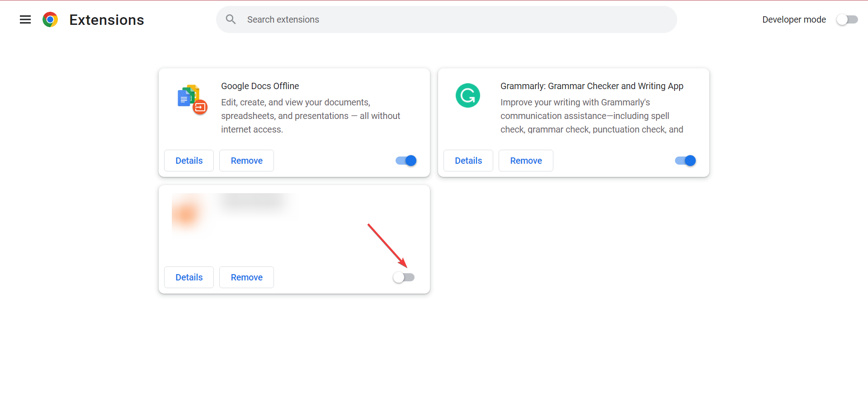Click the search magnifier icon

pos(231,19)
